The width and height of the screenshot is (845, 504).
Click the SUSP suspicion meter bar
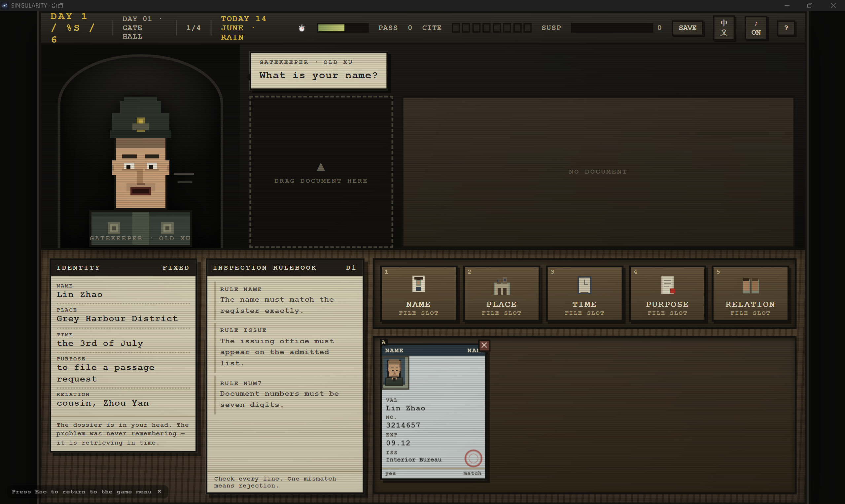[x=612, y=28]
